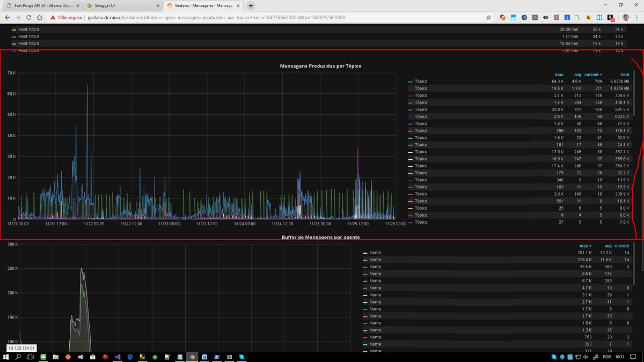
Task: Click color swatch of Nome with max 8.8 K
Action: tap(365, 274)
